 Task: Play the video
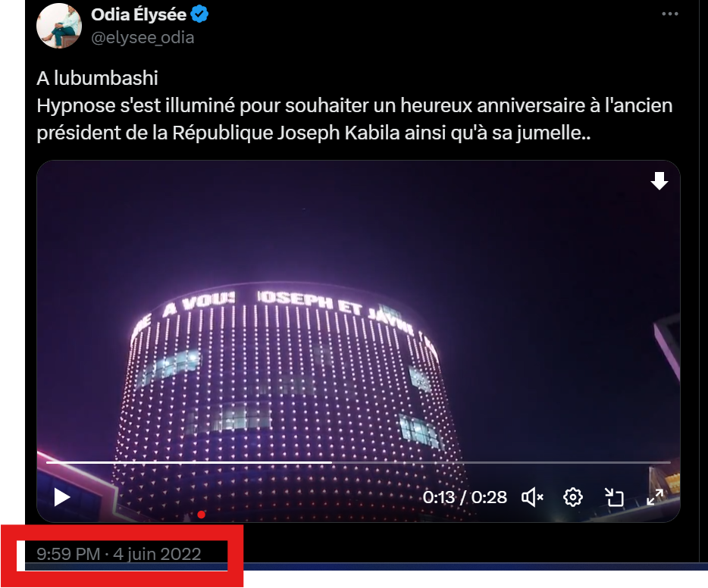62,497
